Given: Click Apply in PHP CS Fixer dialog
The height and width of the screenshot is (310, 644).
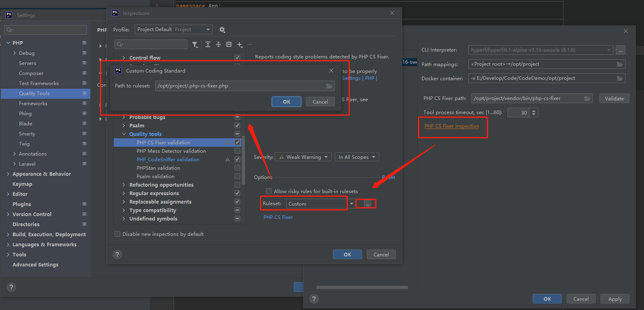Looking at the screenshot, I should pyautogui.click(x=615, y=299).
